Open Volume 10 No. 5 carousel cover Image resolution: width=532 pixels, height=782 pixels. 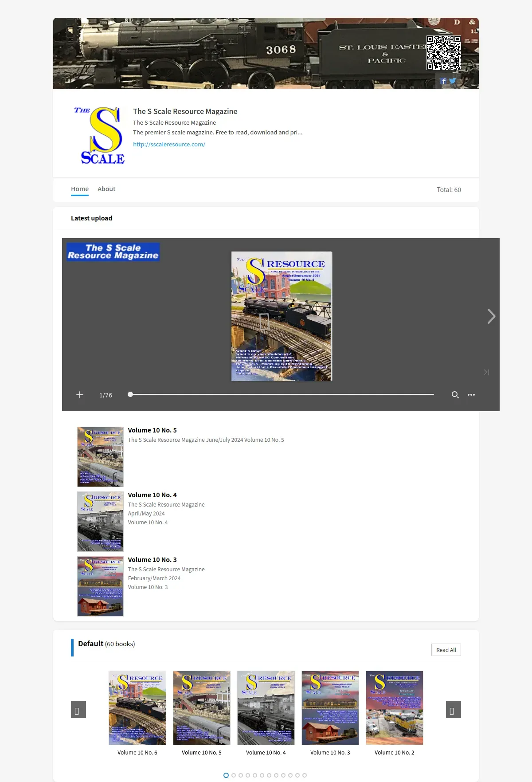pos(202,707)
